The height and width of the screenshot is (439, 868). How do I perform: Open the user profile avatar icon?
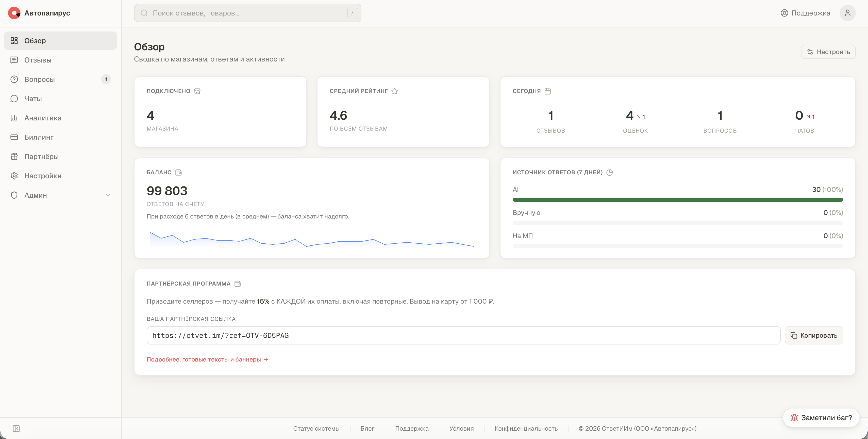coord(847,13)
